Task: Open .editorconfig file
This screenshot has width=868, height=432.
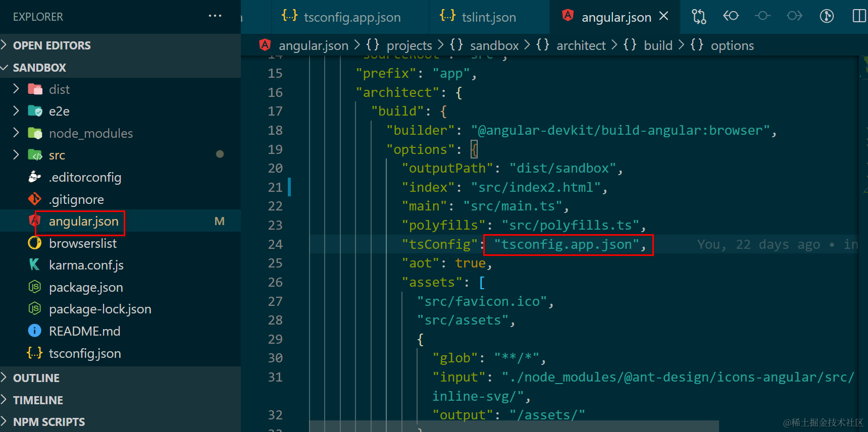Action: tap(120, 177)
